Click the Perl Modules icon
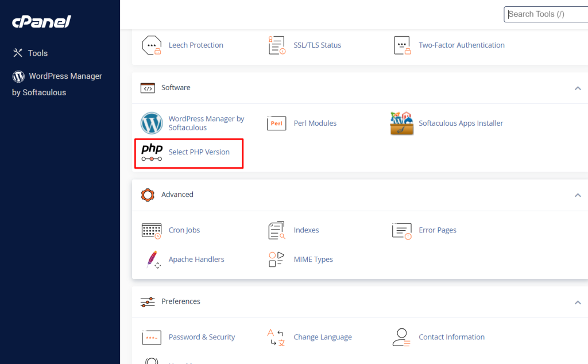The width and height of the screenshot is (588, 364). pyautogui.click(x=276, y=123)
